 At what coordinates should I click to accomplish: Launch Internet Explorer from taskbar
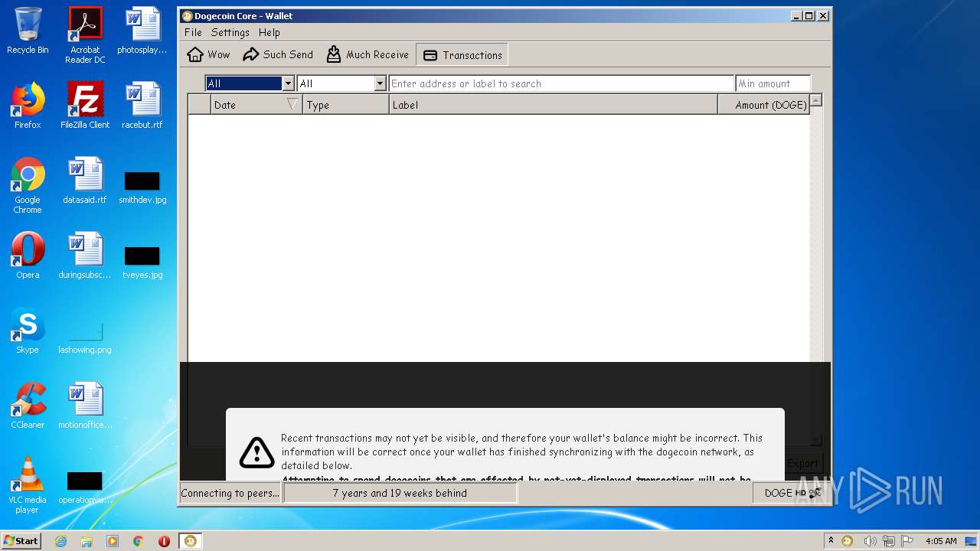click(61, 541)
